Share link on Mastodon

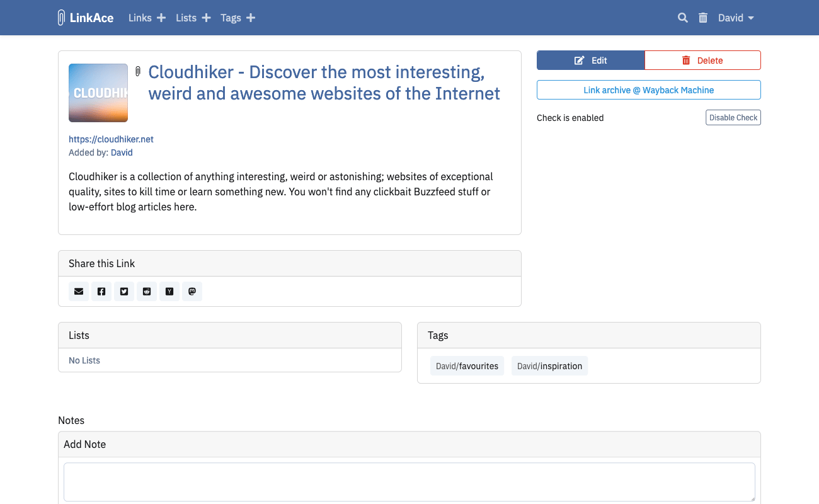tap(192, 291)
